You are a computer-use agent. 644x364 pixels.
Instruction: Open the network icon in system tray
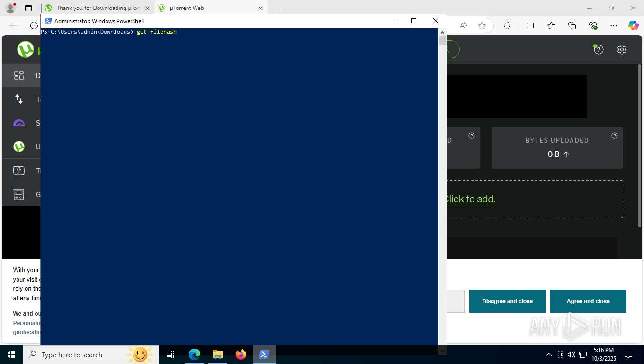[582, 355]
